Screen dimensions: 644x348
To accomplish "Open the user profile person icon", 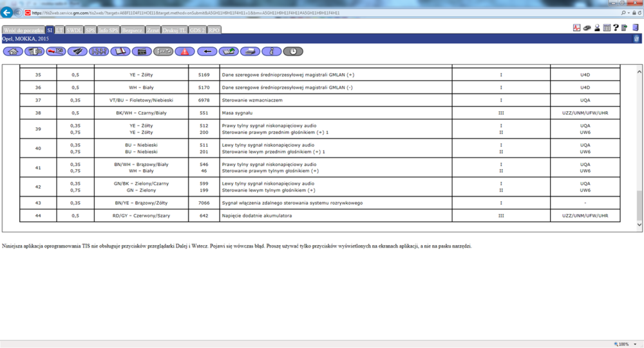I will [x=597, y=28].
